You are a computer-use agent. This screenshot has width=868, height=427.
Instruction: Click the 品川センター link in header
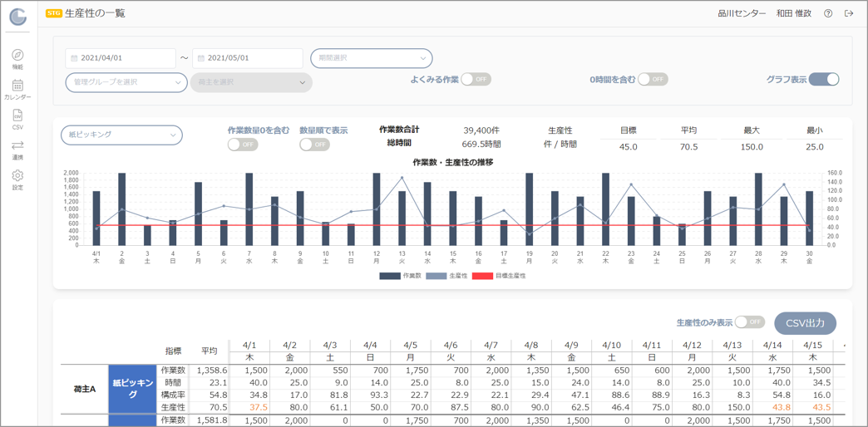point(742,13)
